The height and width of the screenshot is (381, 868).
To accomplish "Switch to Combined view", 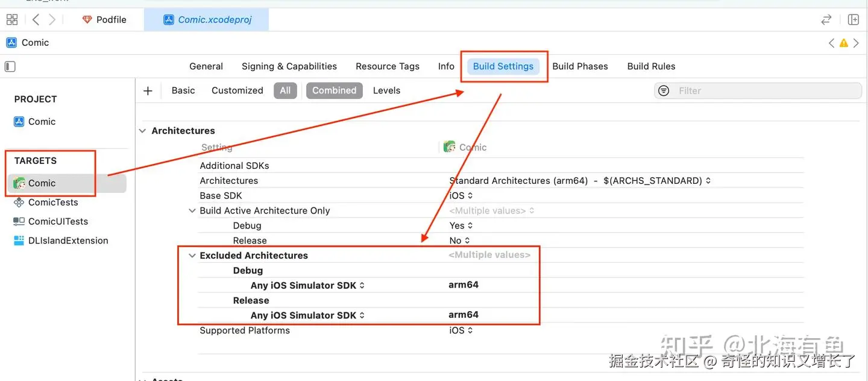I will point(335,90).
